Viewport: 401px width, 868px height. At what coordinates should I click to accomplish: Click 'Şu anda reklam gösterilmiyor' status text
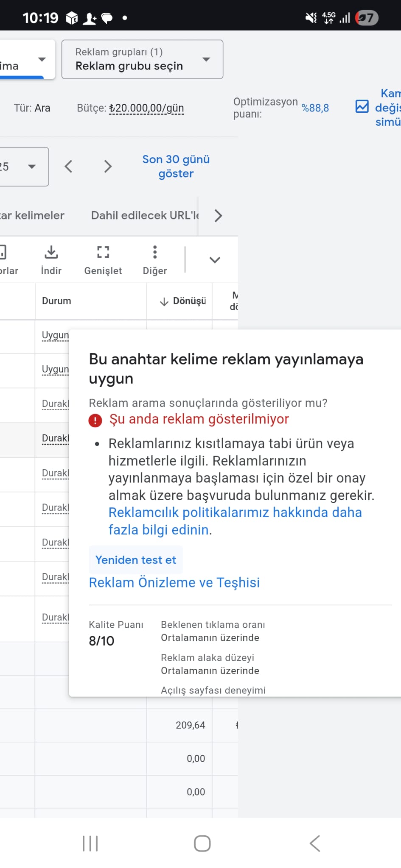click(x=199, y=419)
